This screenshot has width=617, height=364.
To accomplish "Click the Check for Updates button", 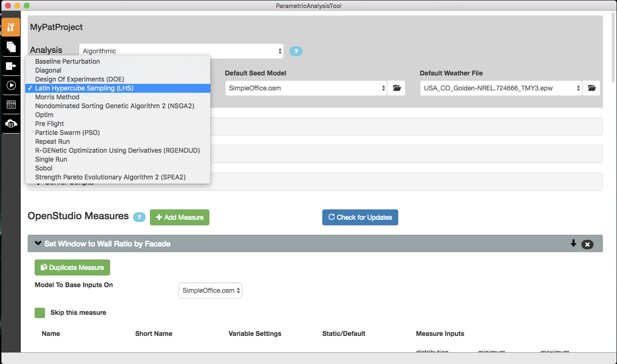I will [x=360, y=217].
